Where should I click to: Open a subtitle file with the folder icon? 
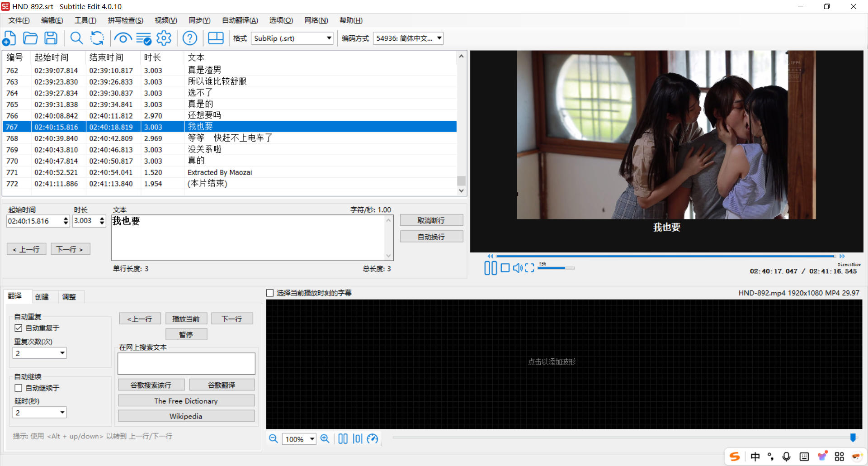point(30,38)
